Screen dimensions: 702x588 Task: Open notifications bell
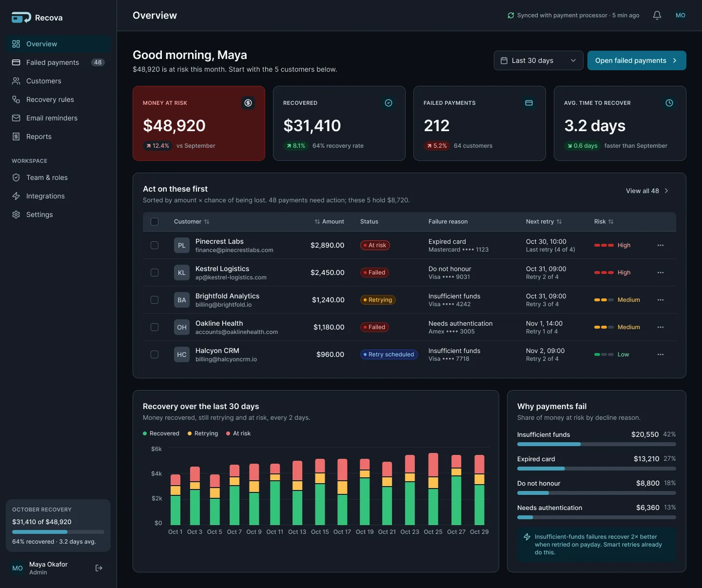coord(657,16)
